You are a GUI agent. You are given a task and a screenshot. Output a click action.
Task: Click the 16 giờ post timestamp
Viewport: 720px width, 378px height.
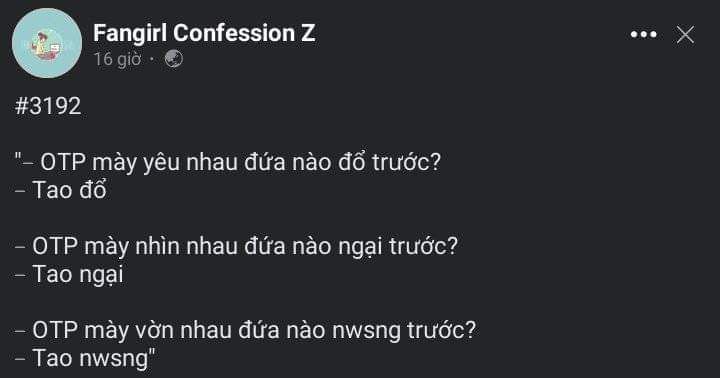[x=118, y=59]
